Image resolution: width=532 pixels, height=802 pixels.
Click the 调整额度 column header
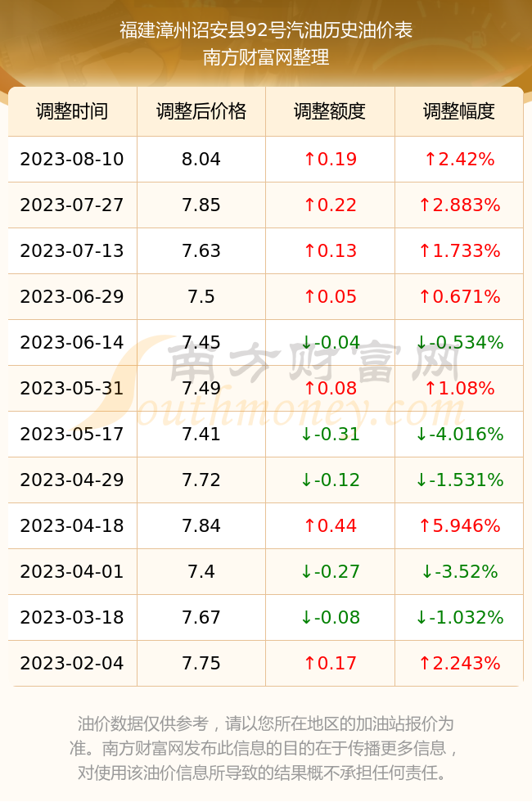click(330, 111)
